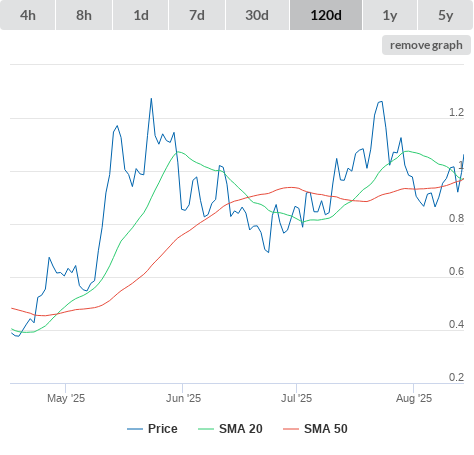Click the May '25 axis label
The image size is (474, 455).
66,398
